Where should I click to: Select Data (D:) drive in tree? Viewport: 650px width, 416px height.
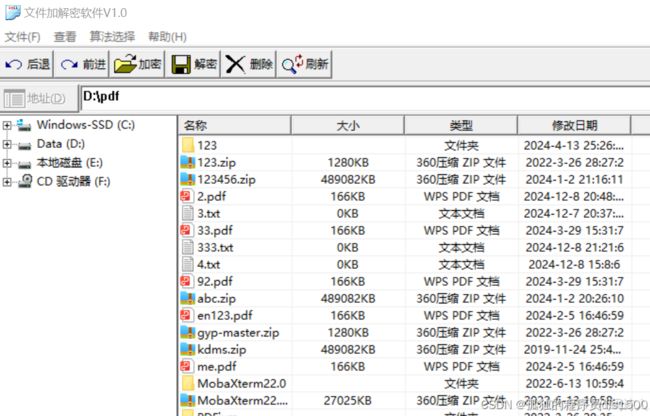point(61,144)
